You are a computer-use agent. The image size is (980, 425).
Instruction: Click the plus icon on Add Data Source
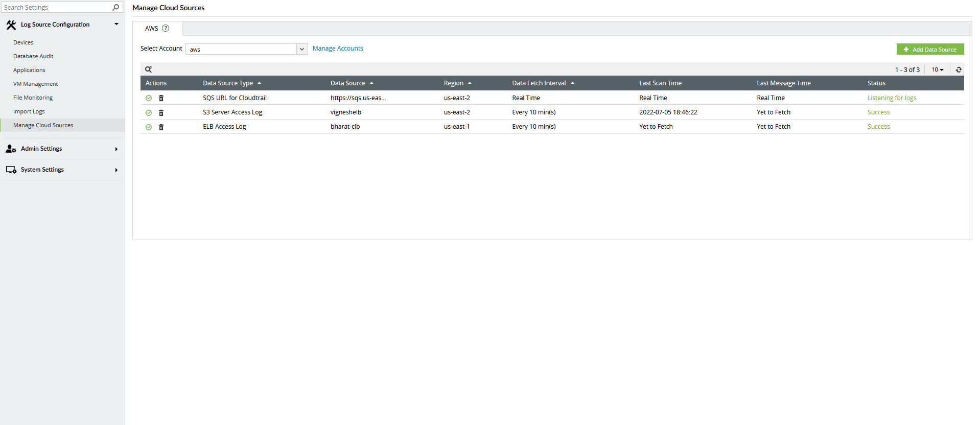pos(906,50)
